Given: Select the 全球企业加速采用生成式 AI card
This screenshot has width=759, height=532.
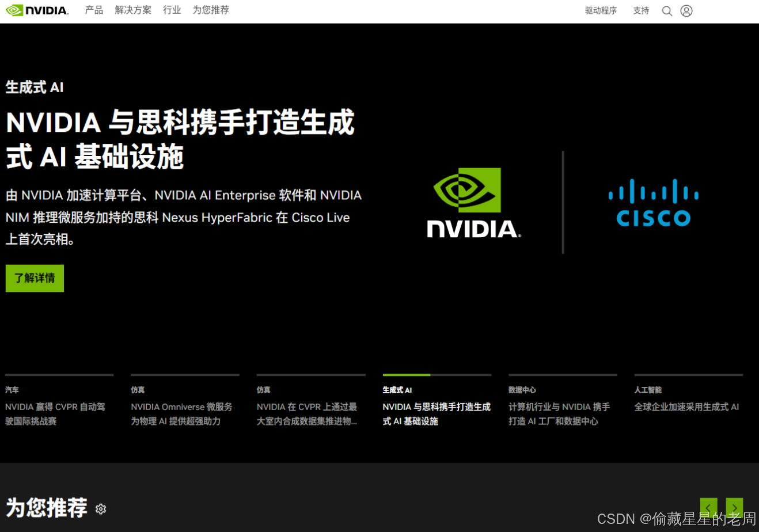Looking at the screenshot, I should pos(688,407).
